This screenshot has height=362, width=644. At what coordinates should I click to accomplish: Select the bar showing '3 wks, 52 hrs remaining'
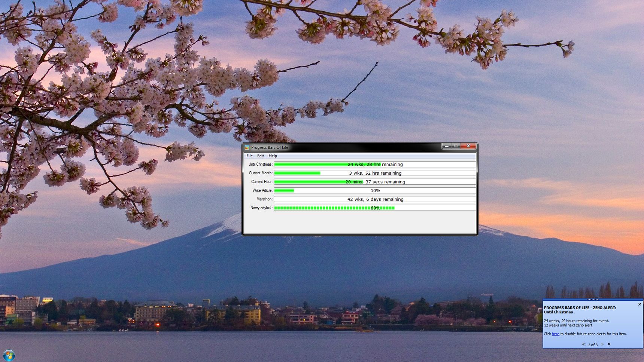[x=375, y=173]
